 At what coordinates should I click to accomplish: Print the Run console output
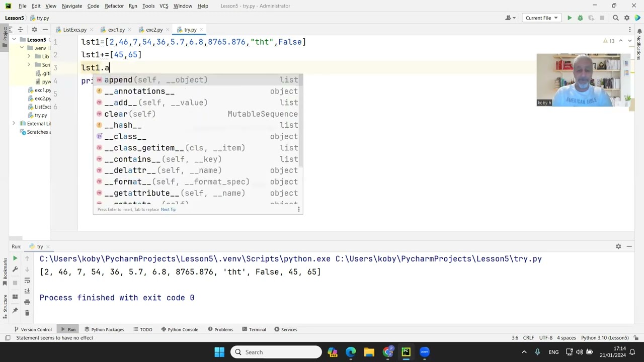coord(27,302)
